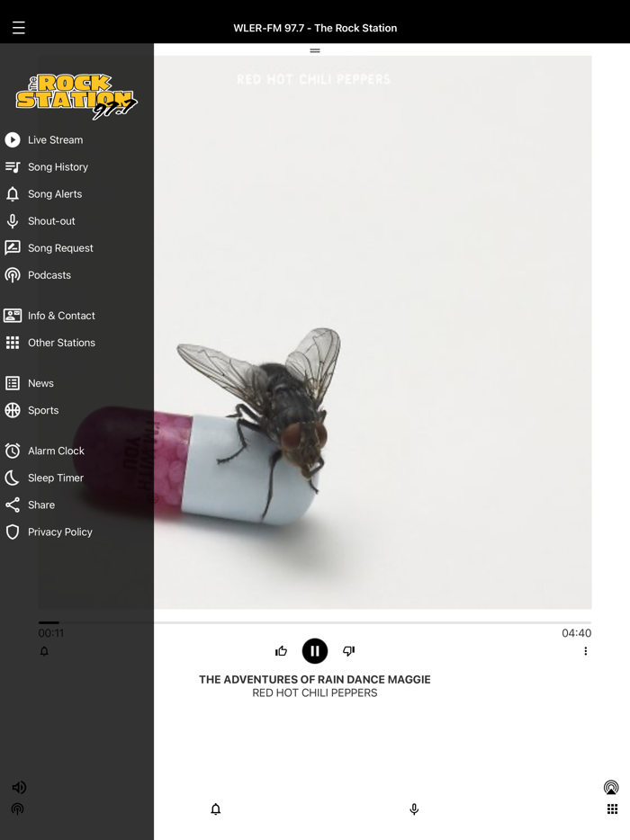Open the stations grid icon at bottom right
Image resolution: width=630 pixels, height=840 pixels.
[x=612, y=809]
